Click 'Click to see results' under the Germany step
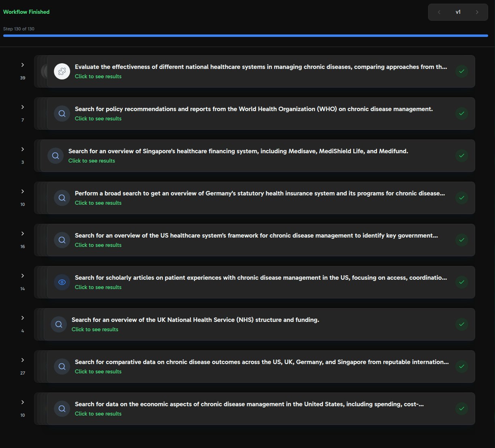 point(98,203)
